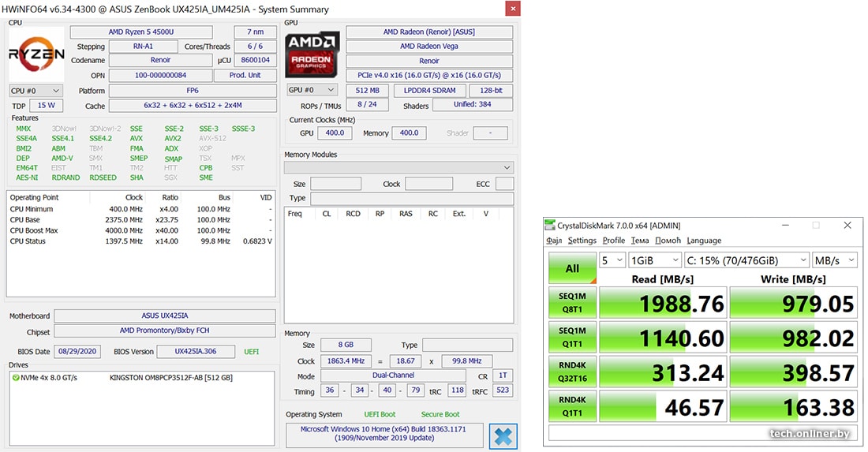Viewport: 868px width, 452px height.
Task: Click the TDP 15 W field
Action: click(47, 106)
